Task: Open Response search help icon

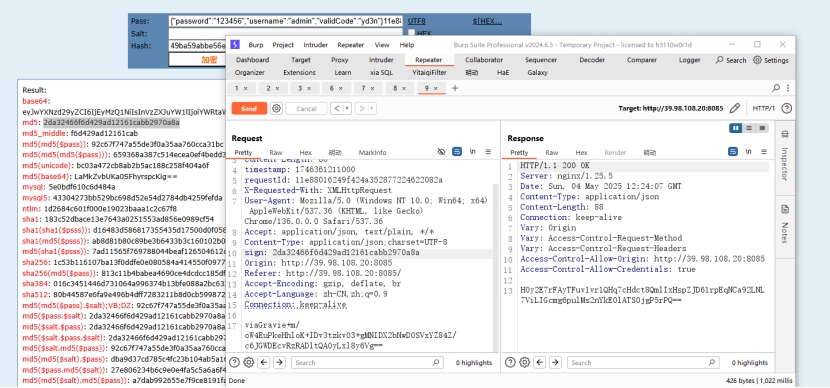Action: [510, 363]
